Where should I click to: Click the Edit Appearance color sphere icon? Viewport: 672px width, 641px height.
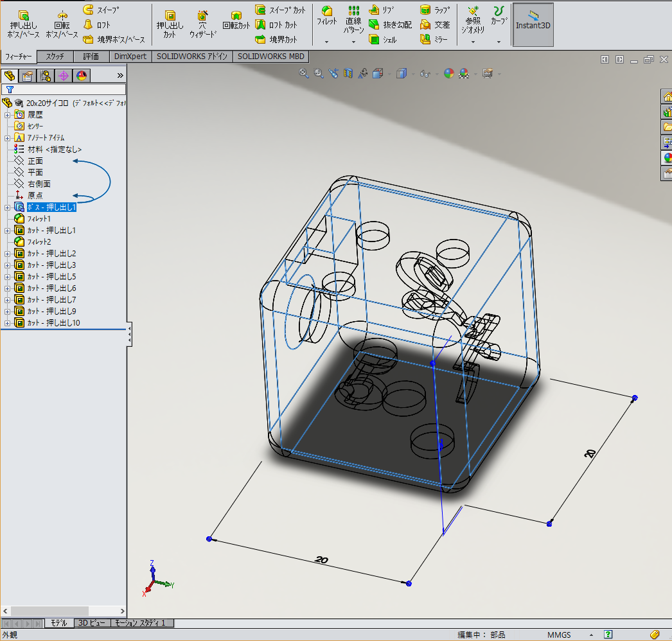click(x=448, y=73)
